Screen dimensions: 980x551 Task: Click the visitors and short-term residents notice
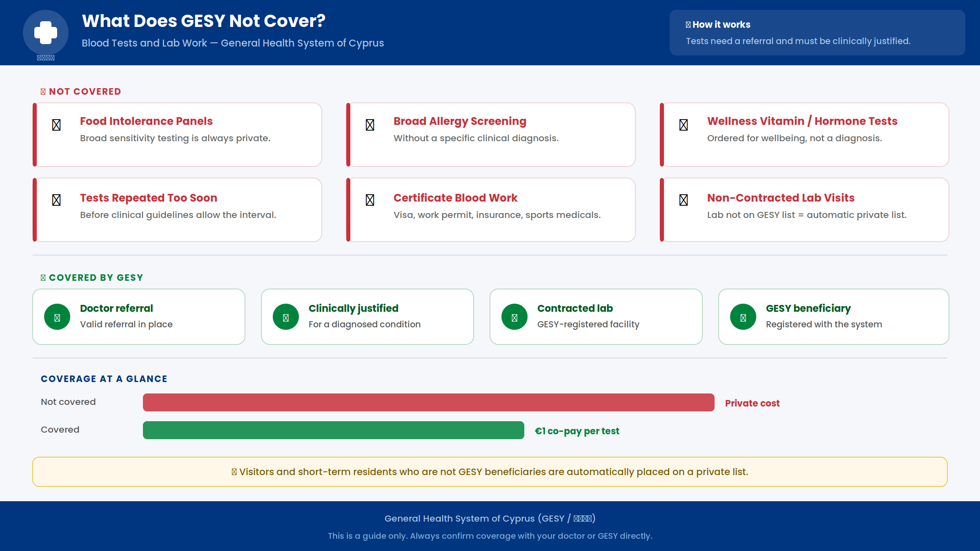tap(490, 472)
